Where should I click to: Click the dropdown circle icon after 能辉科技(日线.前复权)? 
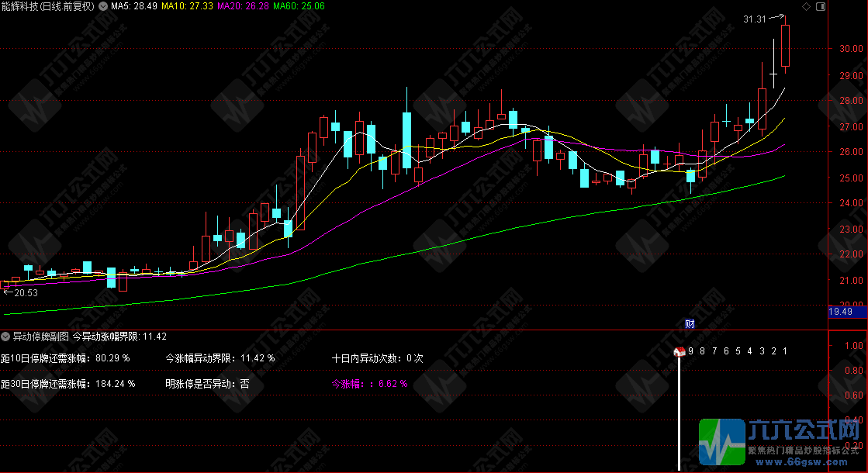coord(102,6)
